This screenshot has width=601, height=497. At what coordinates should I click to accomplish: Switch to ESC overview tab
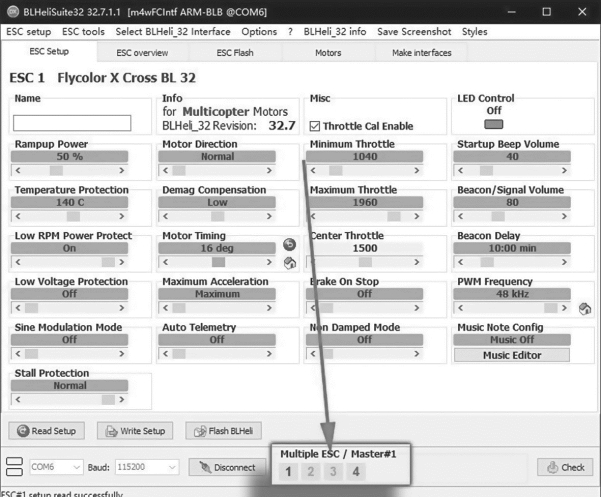coord(142,53)
